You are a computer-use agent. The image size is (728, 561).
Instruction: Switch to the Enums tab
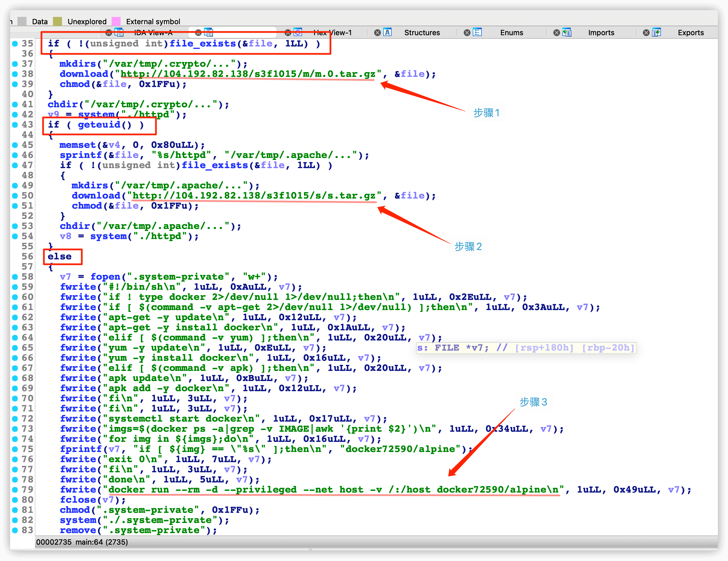click(x=512, y=33)
